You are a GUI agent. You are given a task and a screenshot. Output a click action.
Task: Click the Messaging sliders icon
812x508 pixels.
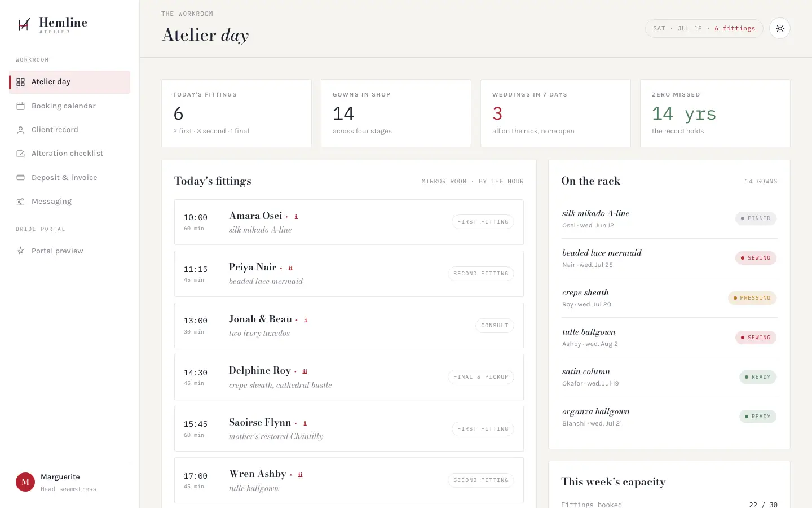[20, 202]
